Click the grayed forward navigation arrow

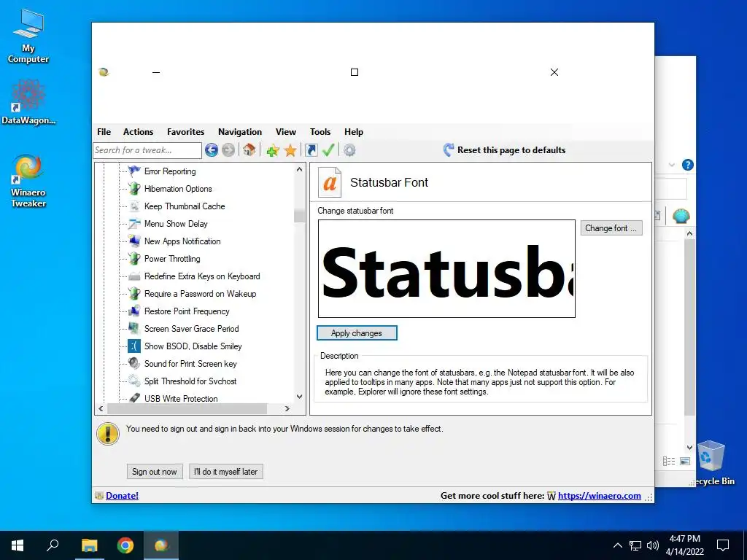[228, 150]
